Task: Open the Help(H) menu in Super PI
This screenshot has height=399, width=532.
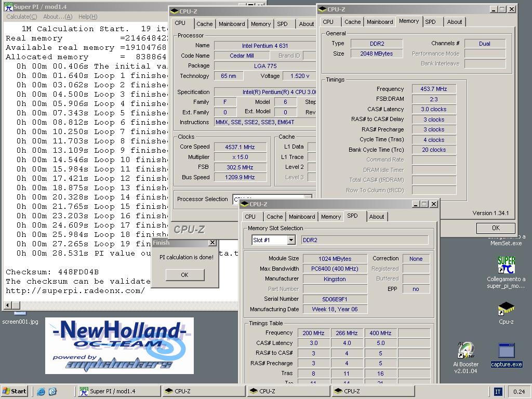Action: [x=88, y=17]
